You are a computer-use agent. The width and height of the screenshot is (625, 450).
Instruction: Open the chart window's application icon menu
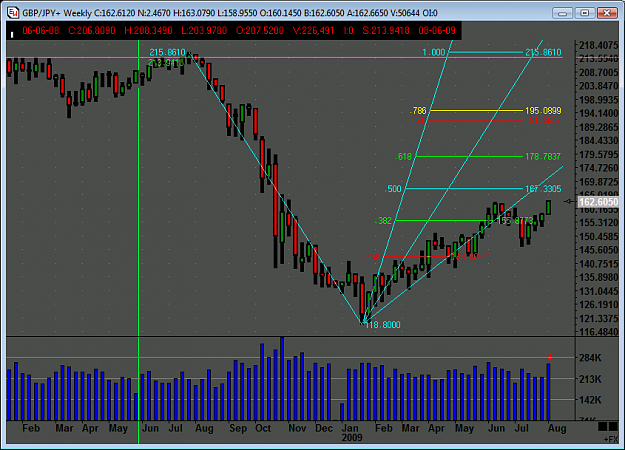(x=13, y=12)
